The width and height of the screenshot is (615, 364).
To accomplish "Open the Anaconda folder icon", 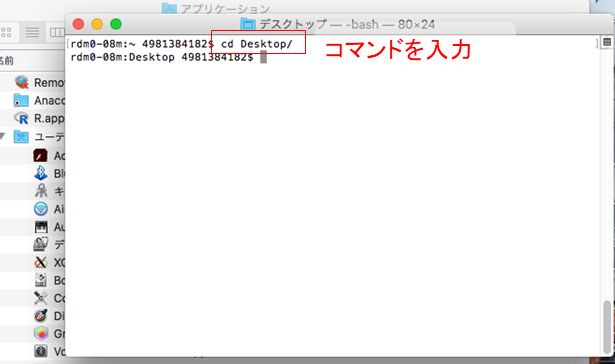I will pyautogui.click(x=21, y=100).
